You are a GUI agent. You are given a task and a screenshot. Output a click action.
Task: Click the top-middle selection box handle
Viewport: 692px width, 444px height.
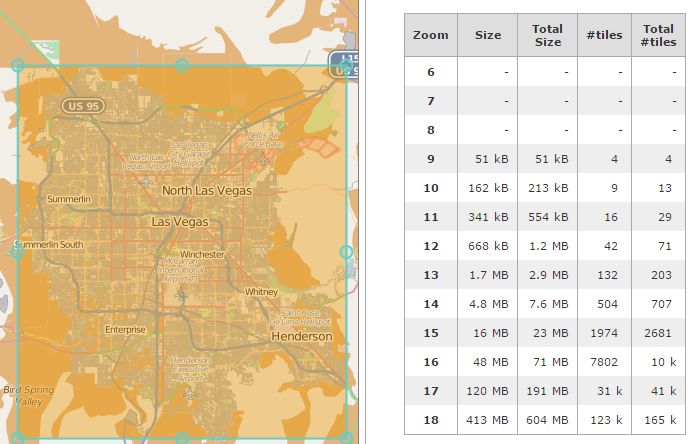(182, 65)
